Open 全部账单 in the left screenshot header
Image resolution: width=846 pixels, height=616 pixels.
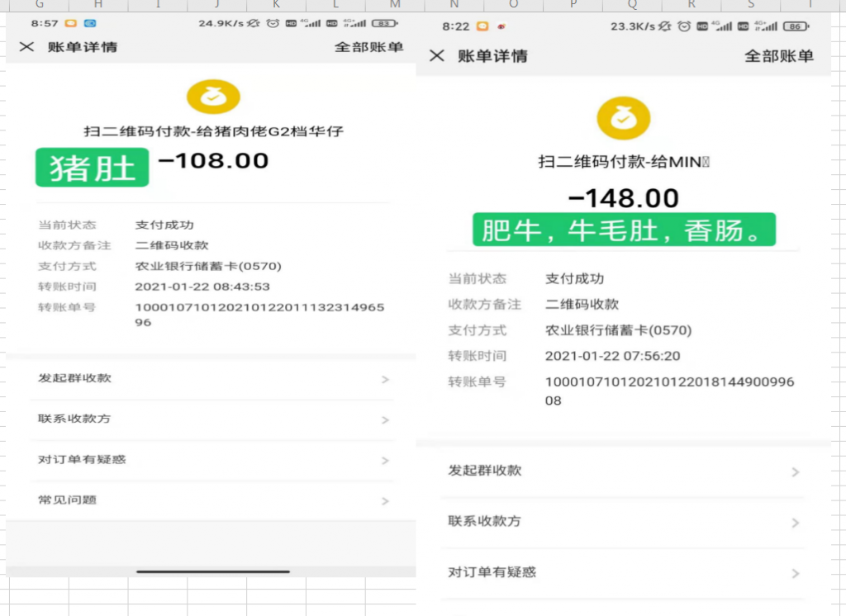click(368, 47)
